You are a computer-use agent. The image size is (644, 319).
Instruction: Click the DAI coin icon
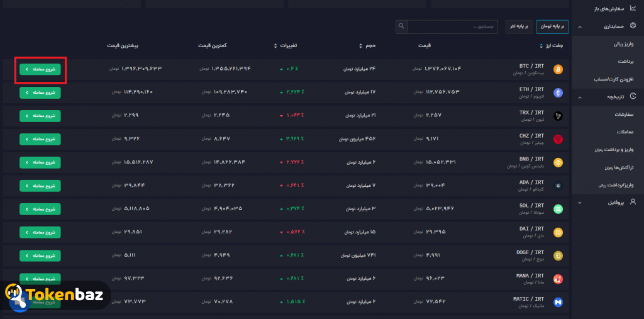click(558, 232)
